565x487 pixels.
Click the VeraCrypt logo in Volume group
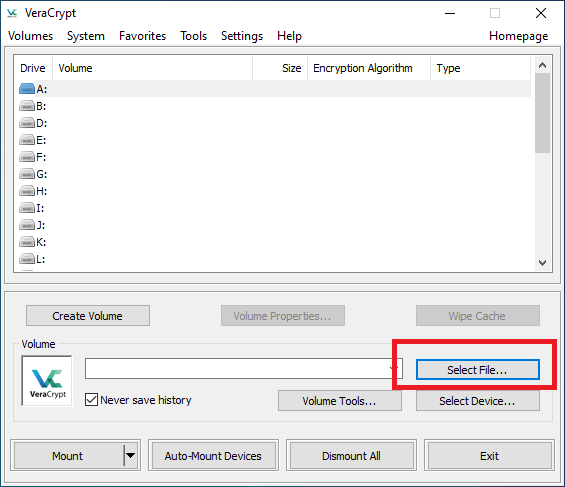coord(47,381)
